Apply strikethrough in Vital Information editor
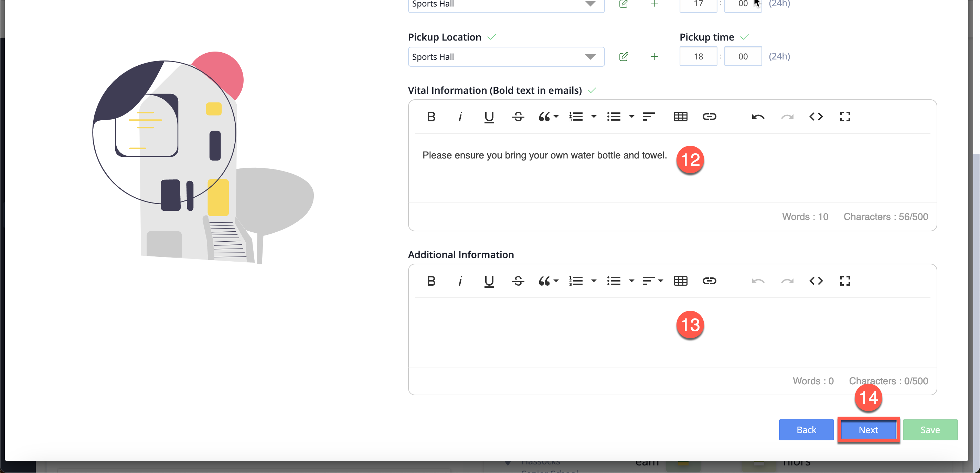The height and width of the screenshot is (473, 980). (x=518, y=117)
